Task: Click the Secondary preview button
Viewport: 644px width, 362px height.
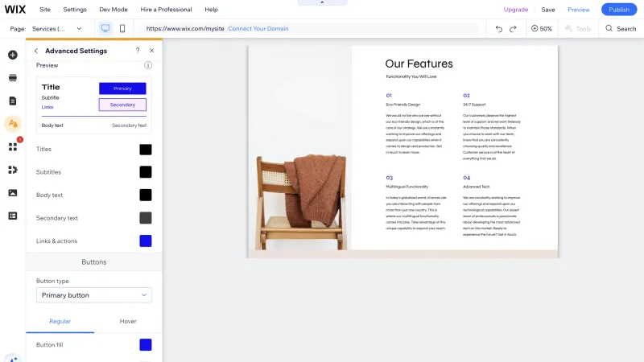Action: click(x=122, y=105)
